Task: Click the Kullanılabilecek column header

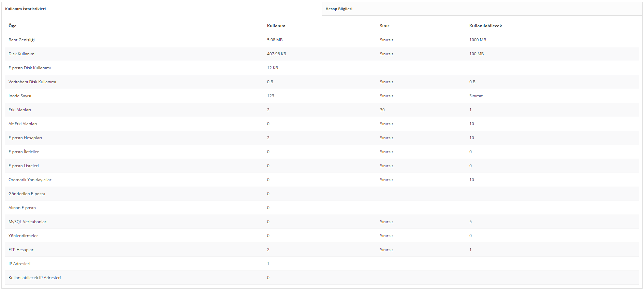Action: coord(485,26)
